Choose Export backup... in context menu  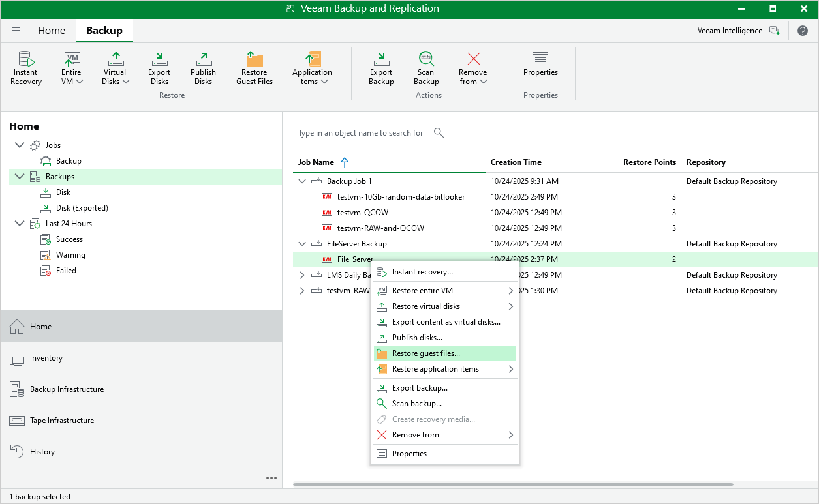point(445,388)
